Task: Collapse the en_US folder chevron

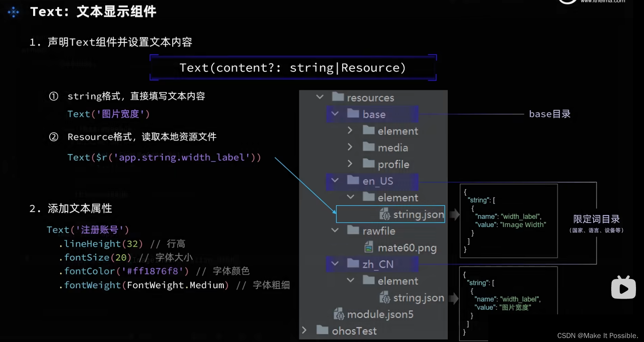Action: (335, 180)
